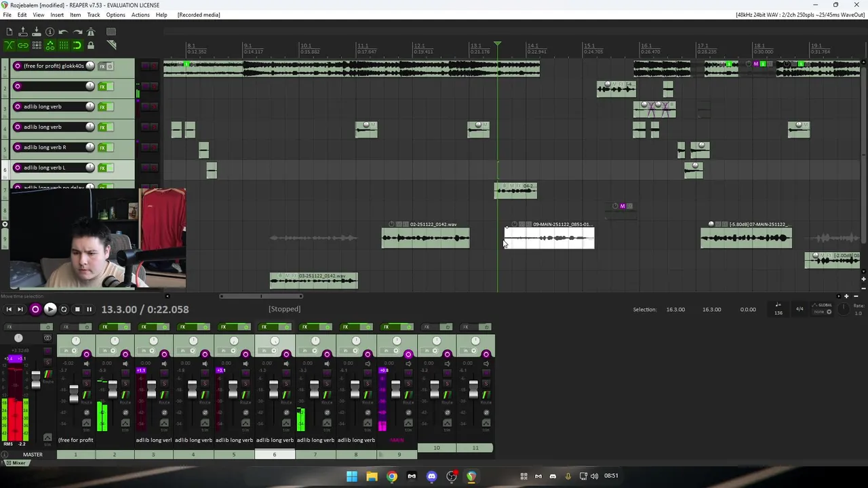
Task: Mute track 1 in the track panel
Action: 146,66
